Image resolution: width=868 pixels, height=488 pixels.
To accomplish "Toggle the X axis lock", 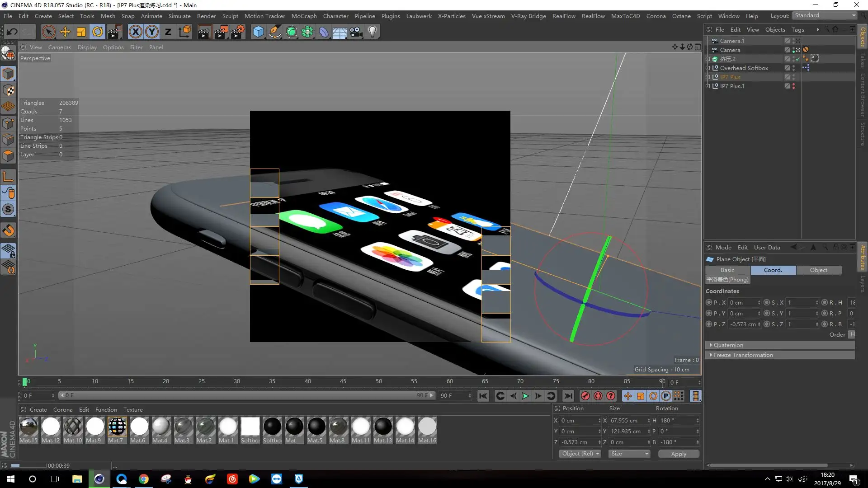I will point(135,32).
